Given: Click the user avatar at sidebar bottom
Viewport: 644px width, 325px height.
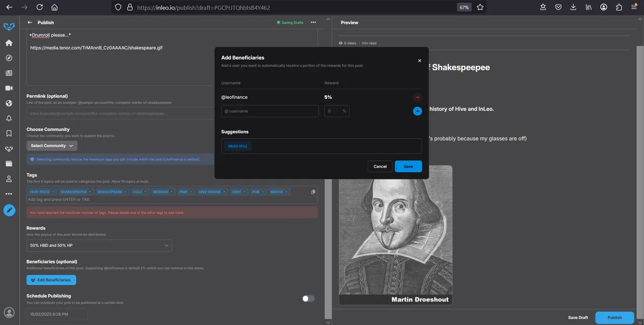Looking at the screenshot, I should pyautogui.click(x=9, y=312).
